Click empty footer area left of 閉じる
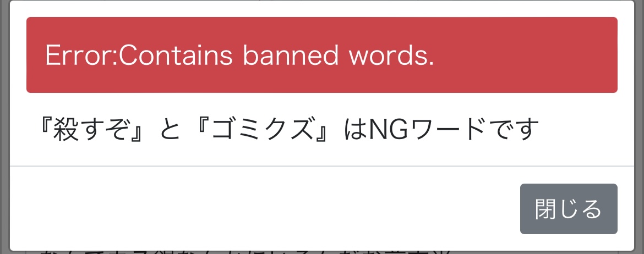 coord(263,209)
